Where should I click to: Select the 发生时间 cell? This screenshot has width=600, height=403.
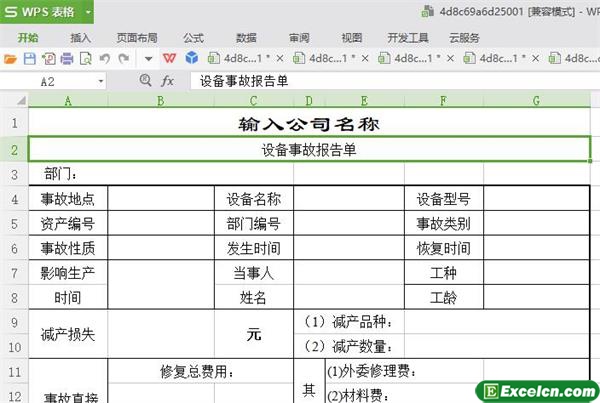click(x=253, y=248)
